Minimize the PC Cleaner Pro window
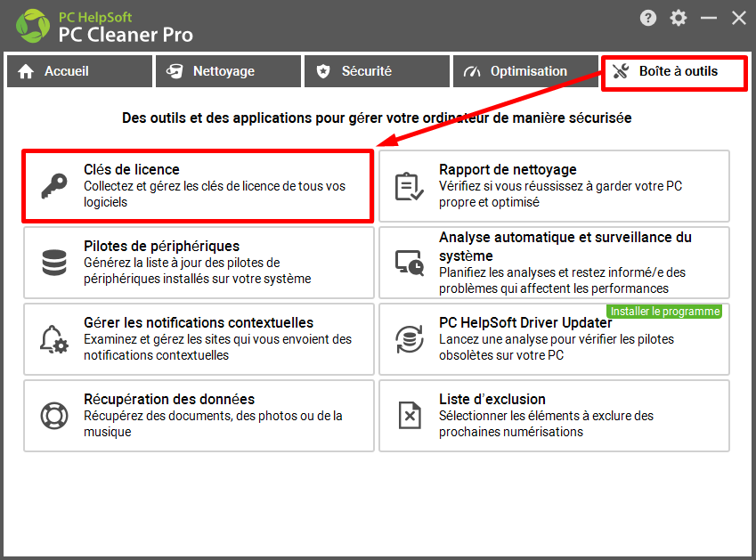 pyautogui.click(x=709, y=19)
